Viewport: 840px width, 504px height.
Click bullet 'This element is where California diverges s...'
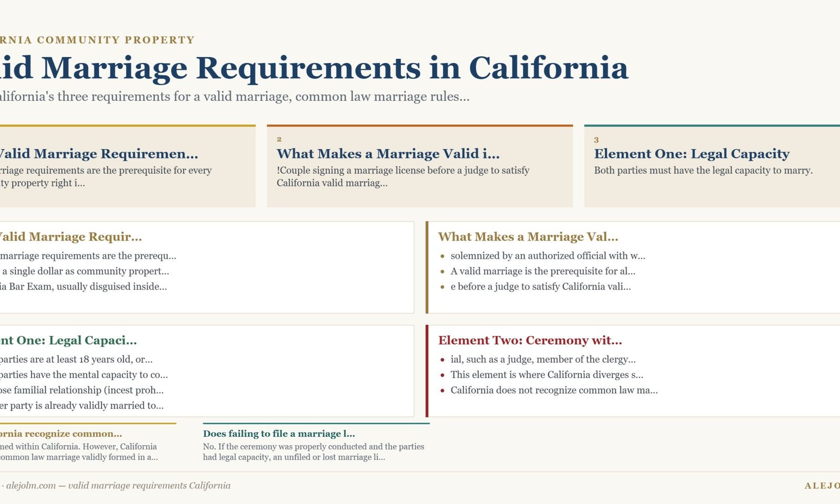point(547,374)
